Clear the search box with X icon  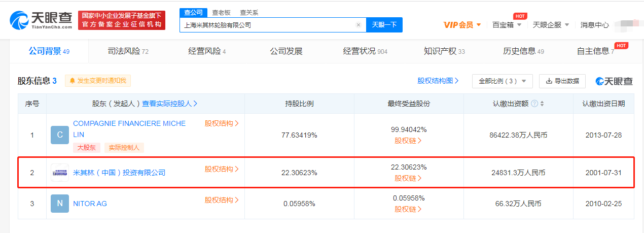coord(359,25)
